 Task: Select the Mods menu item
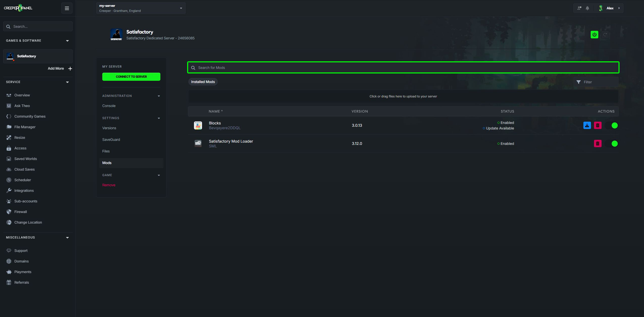point(131,163)
